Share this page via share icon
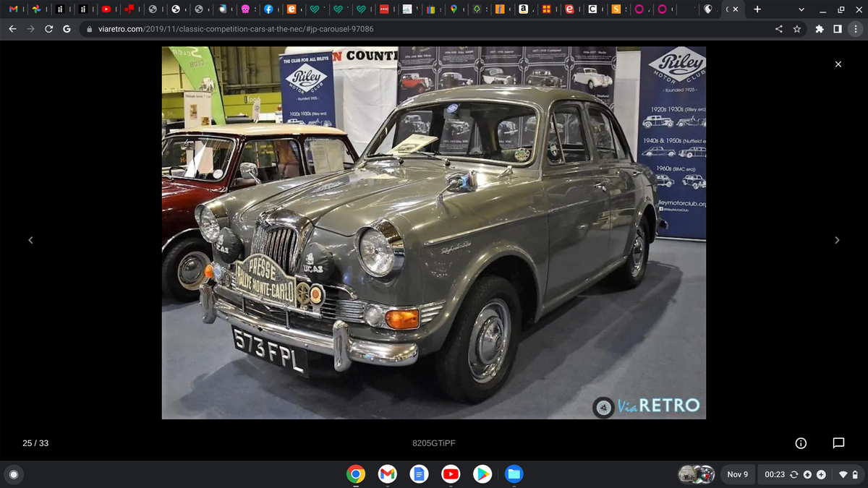 pos(779,30)
